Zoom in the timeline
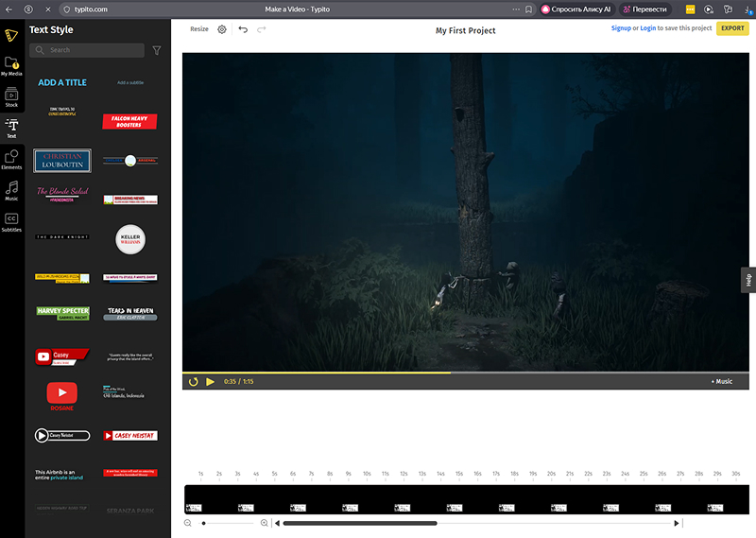This screenshot has width=756, height=538. click(x=264, y=523)
